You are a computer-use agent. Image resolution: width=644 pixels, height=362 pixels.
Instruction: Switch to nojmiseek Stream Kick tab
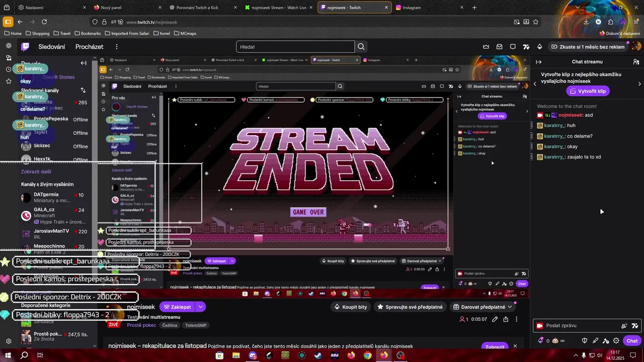(x=279, y=8)
